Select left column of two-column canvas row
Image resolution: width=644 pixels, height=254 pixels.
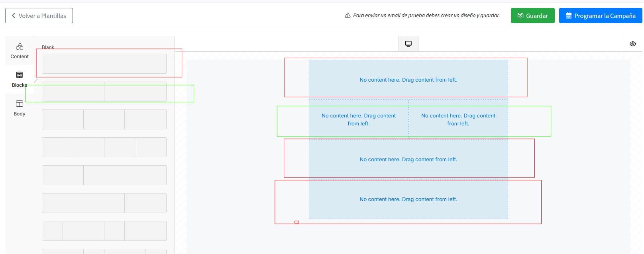(359, 119)
